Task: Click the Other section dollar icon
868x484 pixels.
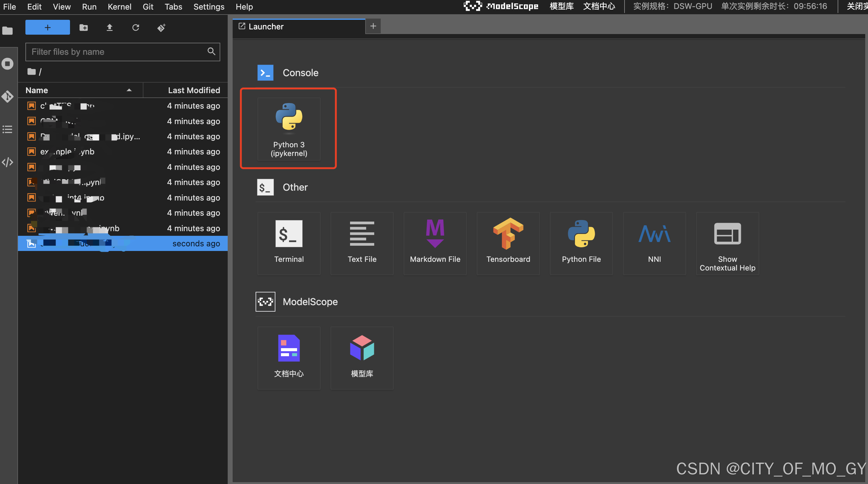Action: (265, 187)
